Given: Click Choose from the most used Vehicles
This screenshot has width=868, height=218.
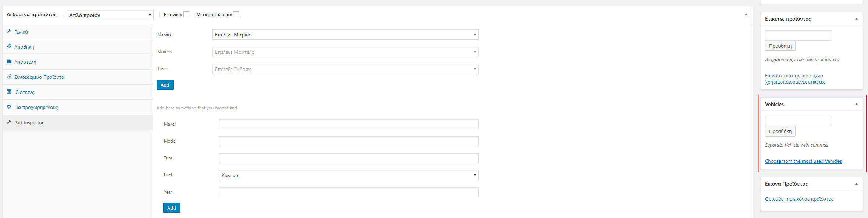Looking at the screenshot, I should point(803,161).
